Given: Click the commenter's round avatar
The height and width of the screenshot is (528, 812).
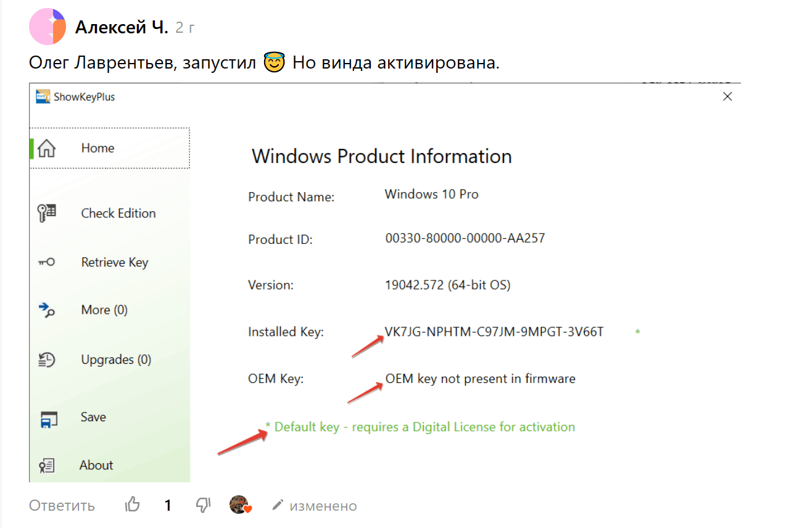Looking at the screenshot, I should (x=48, y=27).
